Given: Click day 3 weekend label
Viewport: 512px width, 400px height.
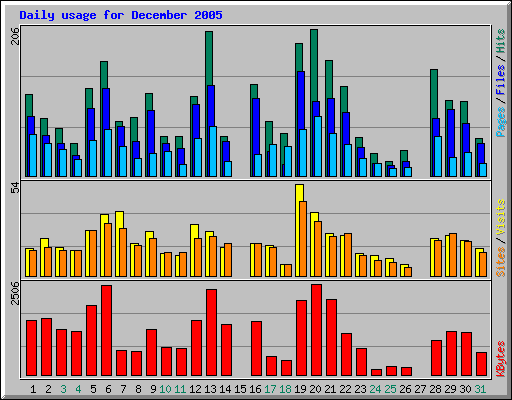Looking at the screenshot, I should point(63,389).
